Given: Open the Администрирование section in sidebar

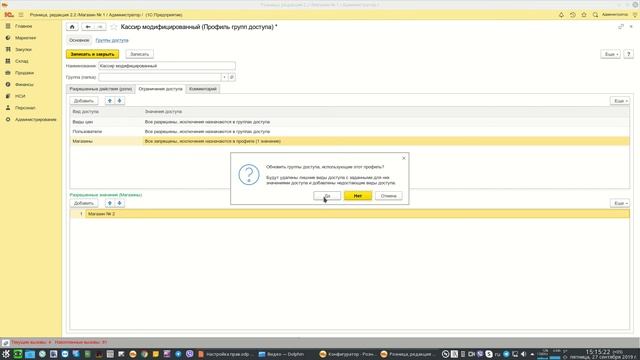Looking at the screenshot, I should (x=36, y=120).
